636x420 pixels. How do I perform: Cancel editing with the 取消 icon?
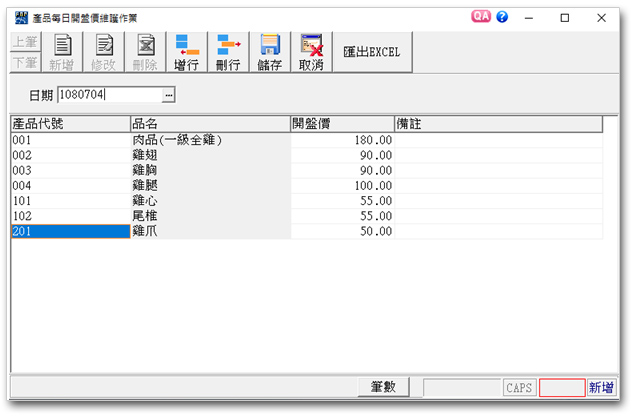tap(311, 52)
